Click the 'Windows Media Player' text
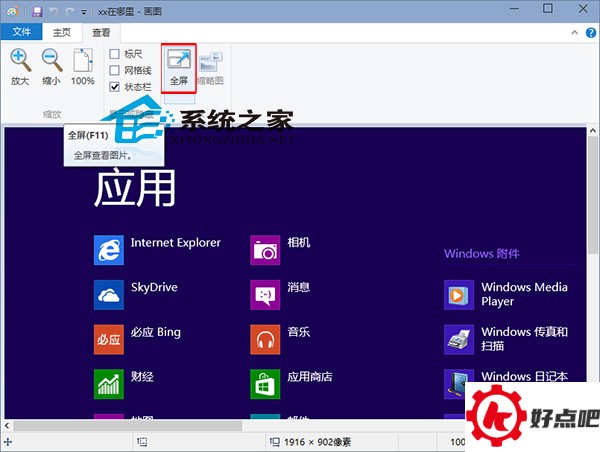 pyautogui.click(x=524, y=294)
